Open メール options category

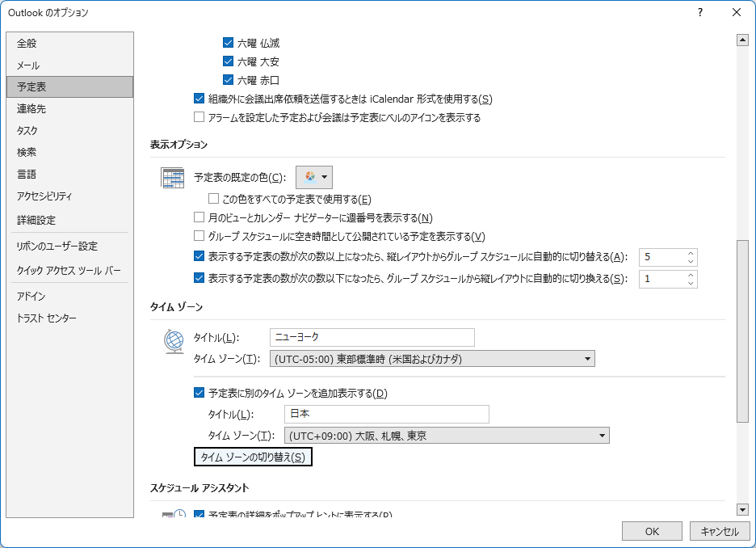(x=70, y=65)
